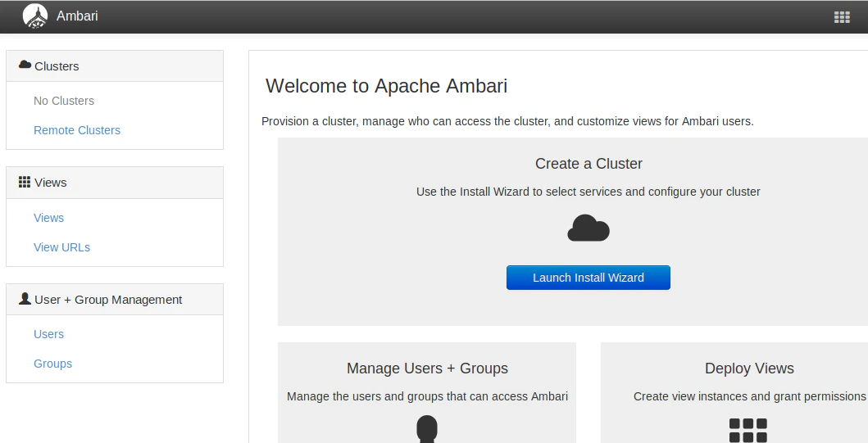Select the Clusters panel heading

[115, 66]
